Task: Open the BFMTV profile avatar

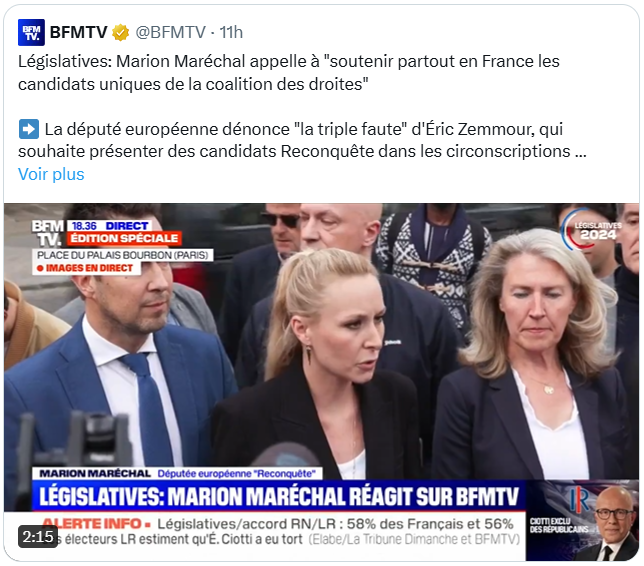Action: 31,32
